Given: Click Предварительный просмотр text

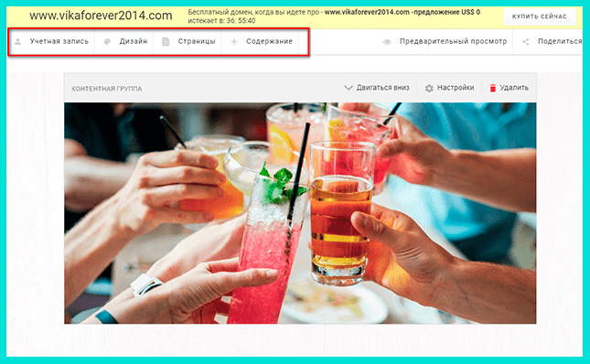Looking at the screenshot, I should pos(453,41).
